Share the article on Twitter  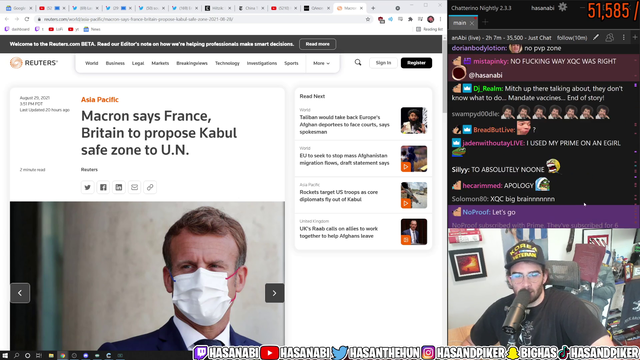coord(87,187)
